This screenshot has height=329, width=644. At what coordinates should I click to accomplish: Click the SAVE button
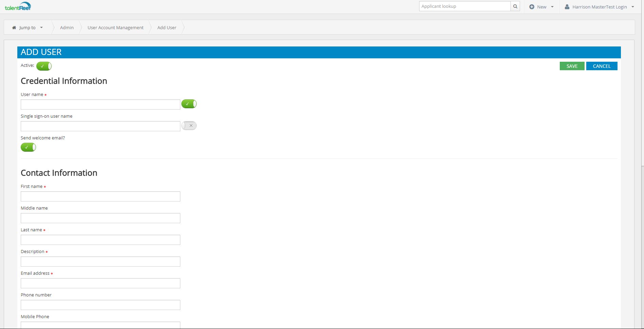pos(572,66)
